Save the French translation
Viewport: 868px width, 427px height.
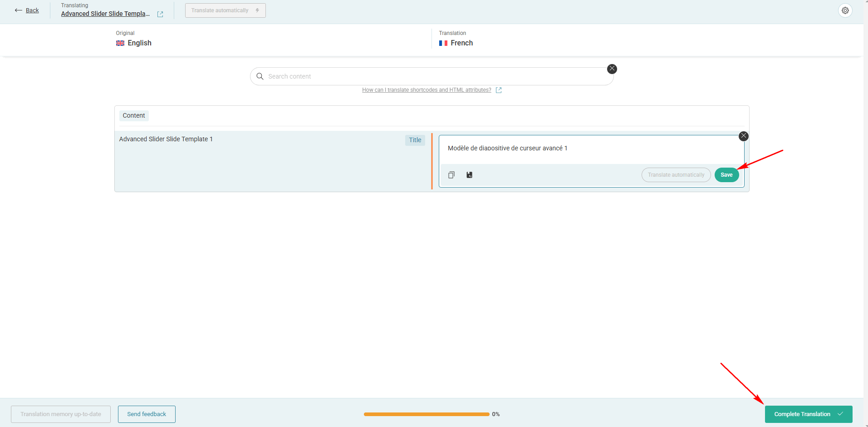[726, 175]
